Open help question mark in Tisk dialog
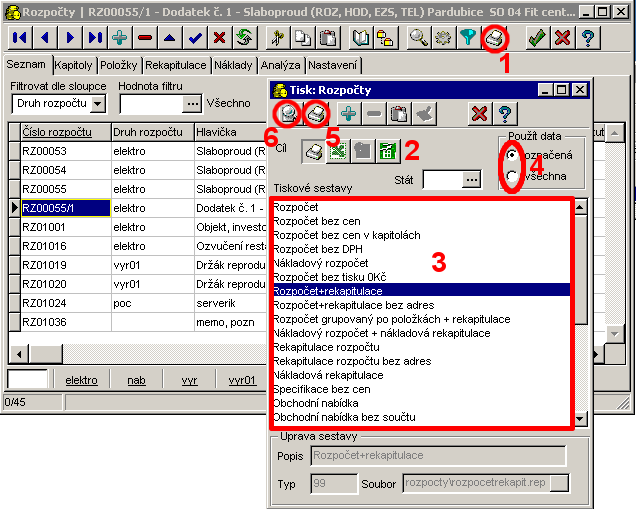 (x=504, y=114)
